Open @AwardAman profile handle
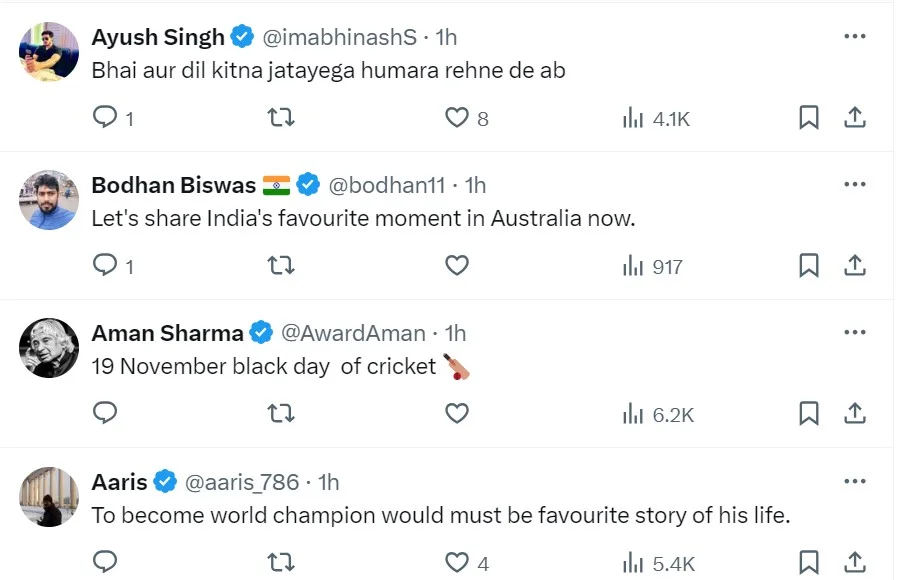898x580 pixels. point(352,333)
